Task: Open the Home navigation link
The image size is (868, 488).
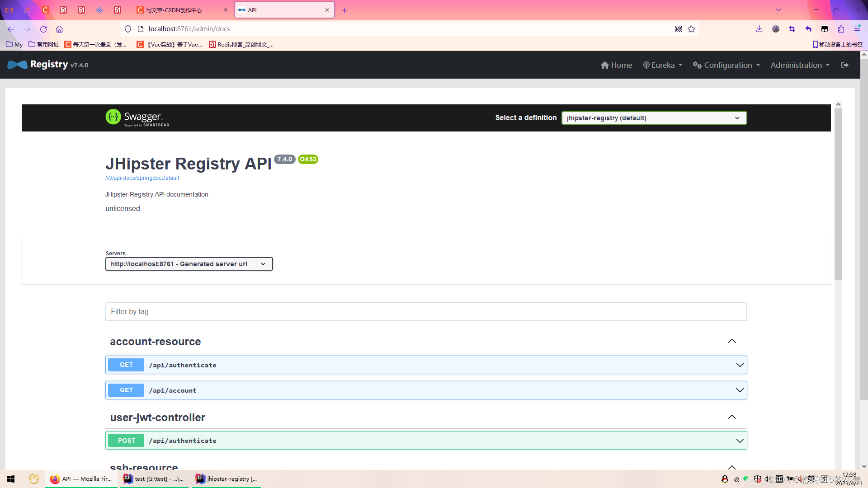Action: tap(616, 65)
